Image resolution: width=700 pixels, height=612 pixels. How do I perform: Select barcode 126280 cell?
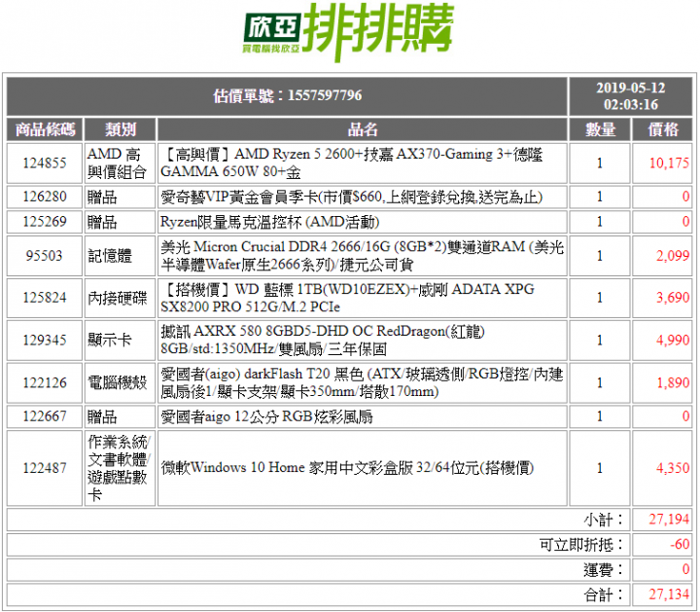[45, 197]
